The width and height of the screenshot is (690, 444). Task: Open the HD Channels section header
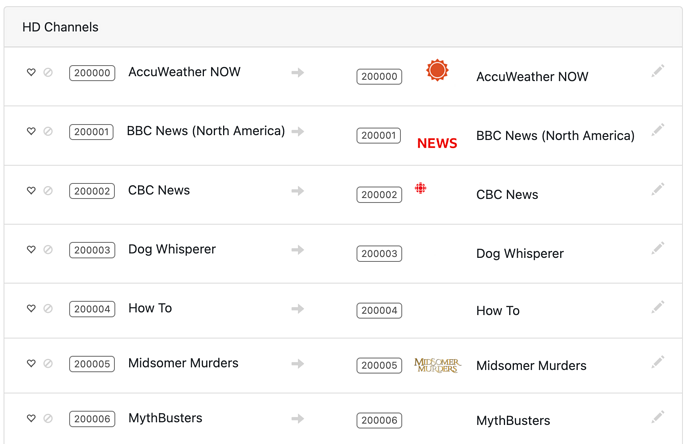tap(60, 27)
